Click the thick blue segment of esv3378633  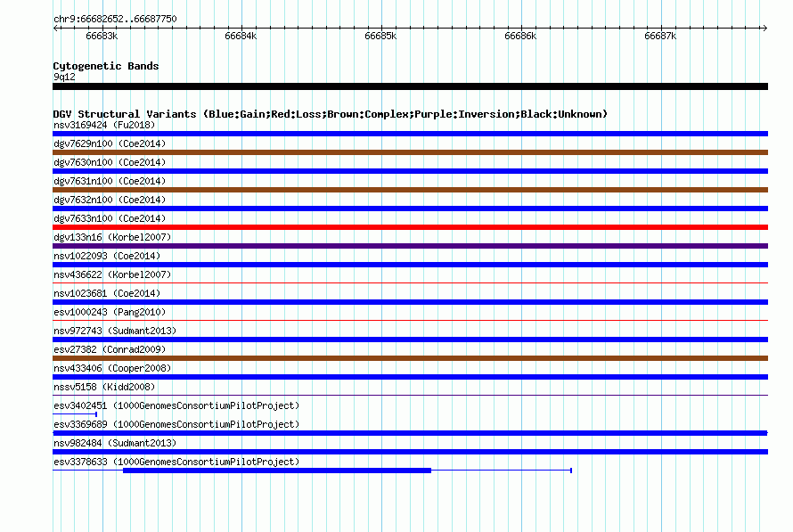pyautogui.click(x=277, y=471)
